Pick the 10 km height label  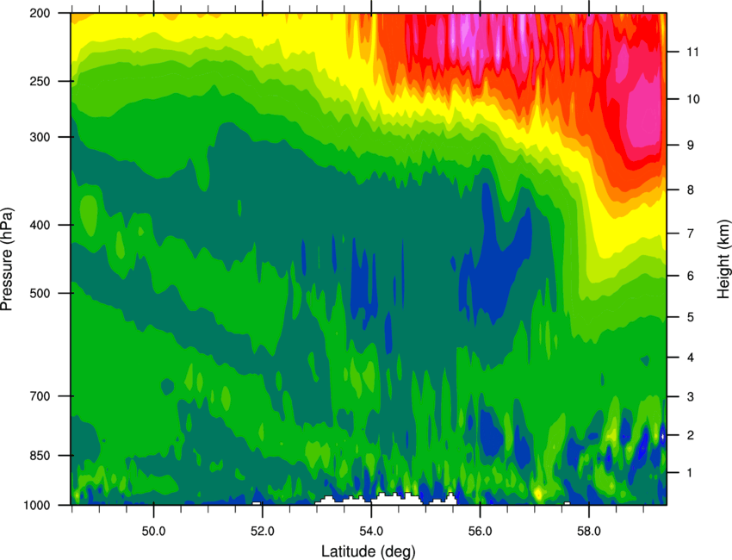(693, 99)
